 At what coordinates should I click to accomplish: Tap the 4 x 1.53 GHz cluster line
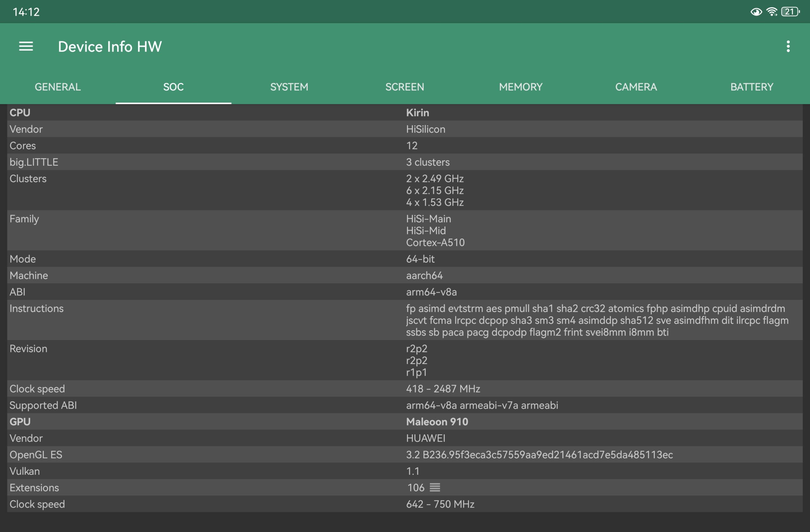click(435, 202)
